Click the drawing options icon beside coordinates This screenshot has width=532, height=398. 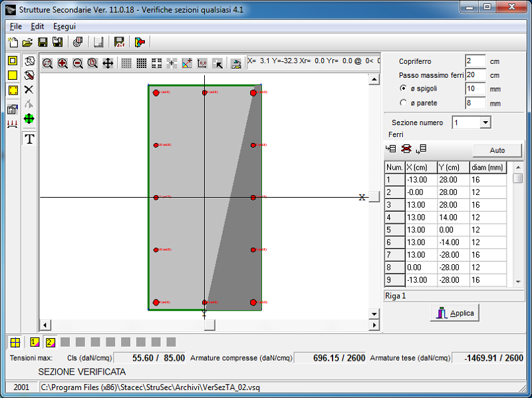click(x=236, y=63)
